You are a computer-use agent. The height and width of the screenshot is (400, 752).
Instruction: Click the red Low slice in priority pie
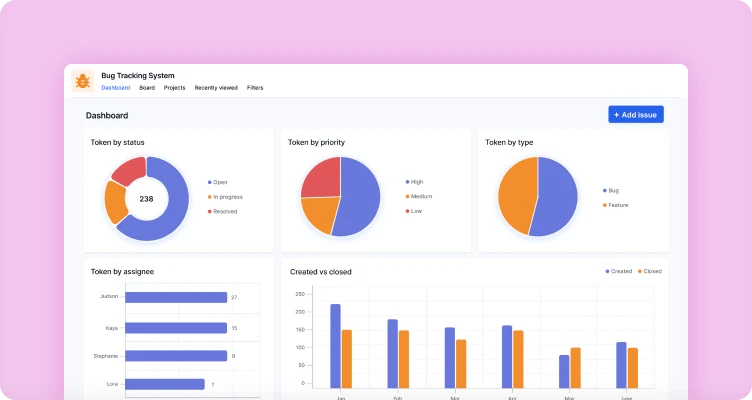(324, 178)
